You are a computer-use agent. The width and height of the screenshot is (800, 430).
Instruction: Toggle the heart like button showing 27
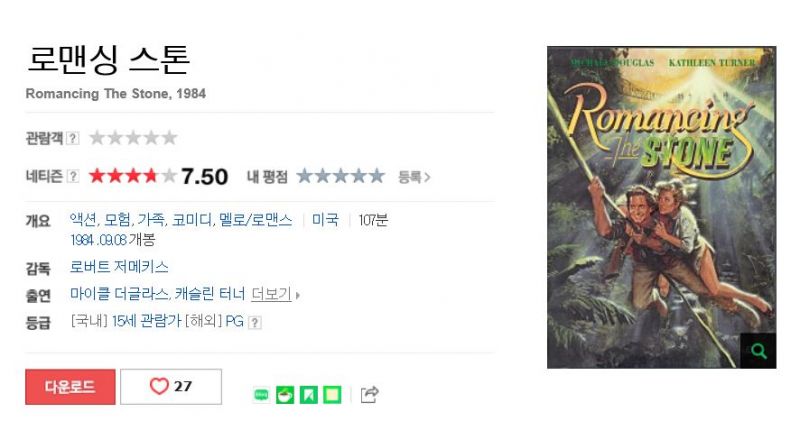pyautogui.click(x=171, y=387)
